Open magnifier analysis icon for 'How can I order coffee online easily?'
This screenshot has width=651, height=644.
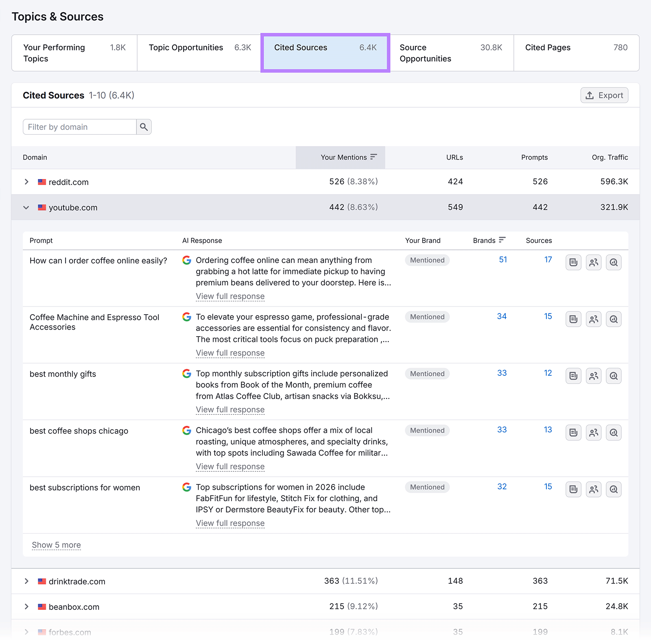614,263
